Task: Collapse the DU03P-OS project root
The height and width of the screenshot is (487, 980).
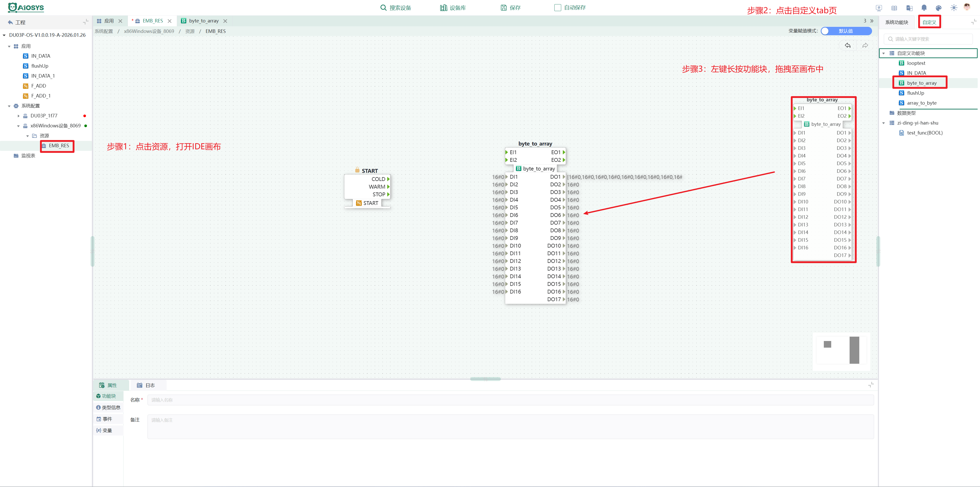Action: click(x=4, y=35)
